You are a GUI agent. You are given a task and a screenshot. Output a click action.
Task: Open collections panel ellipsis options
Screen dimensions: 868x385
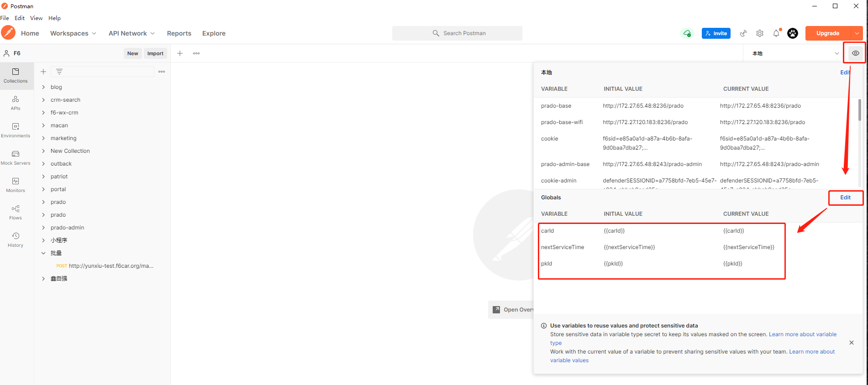pos(162,72)
